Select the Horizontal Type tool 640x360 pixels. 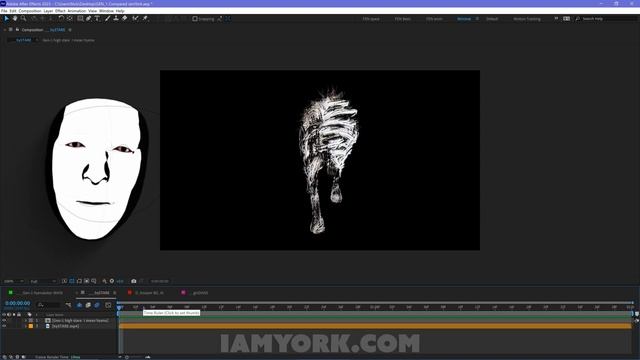click(97, 18)
